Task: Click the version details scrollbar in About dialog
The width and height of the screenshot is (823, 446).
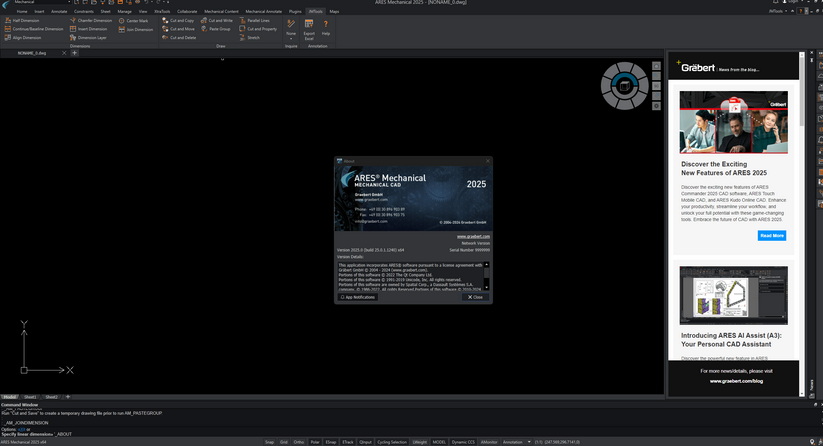Action: 487,277
